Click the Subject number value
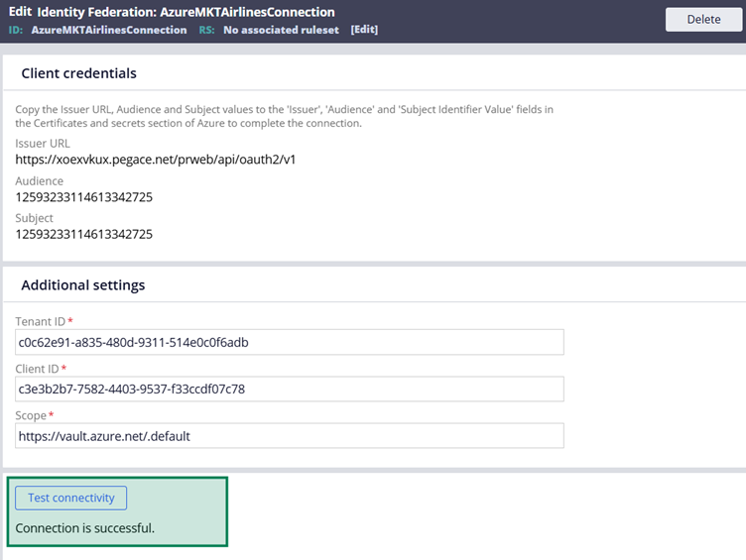Screen dimensions: 746x560 84,234
